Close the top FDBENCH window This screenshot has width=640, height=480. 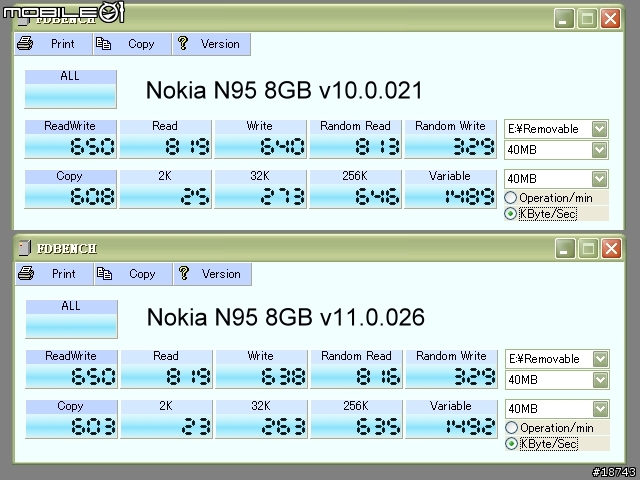coord(610,18)
